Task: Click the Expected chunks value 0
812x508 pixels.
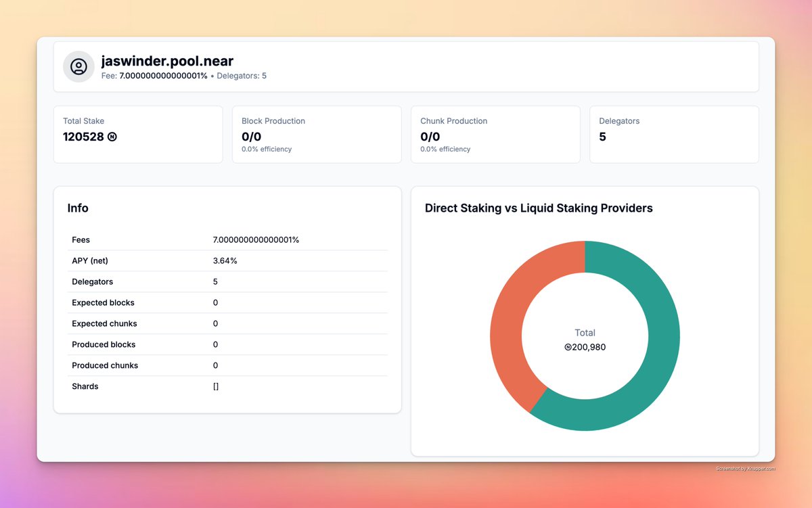Action: point(215,323)
